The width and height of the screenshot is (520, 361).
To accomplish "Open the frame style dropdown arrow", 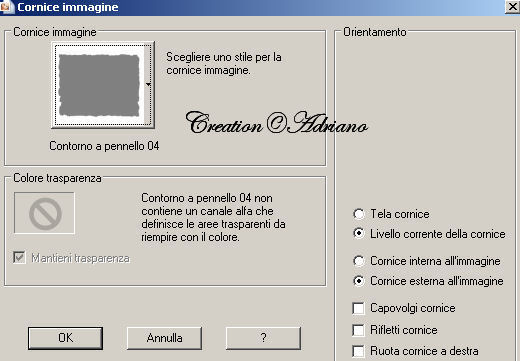I will tap(148, 84).
